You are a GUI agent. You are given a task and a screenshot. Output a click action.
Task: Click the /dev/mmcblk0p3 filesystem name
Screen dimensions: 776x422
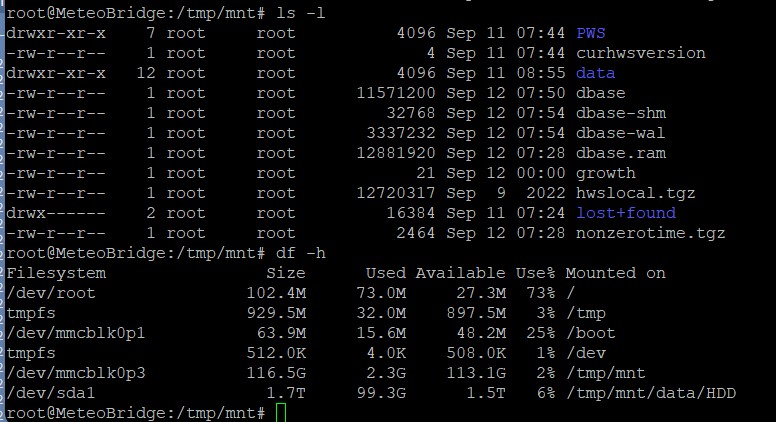tap(76, 373)
